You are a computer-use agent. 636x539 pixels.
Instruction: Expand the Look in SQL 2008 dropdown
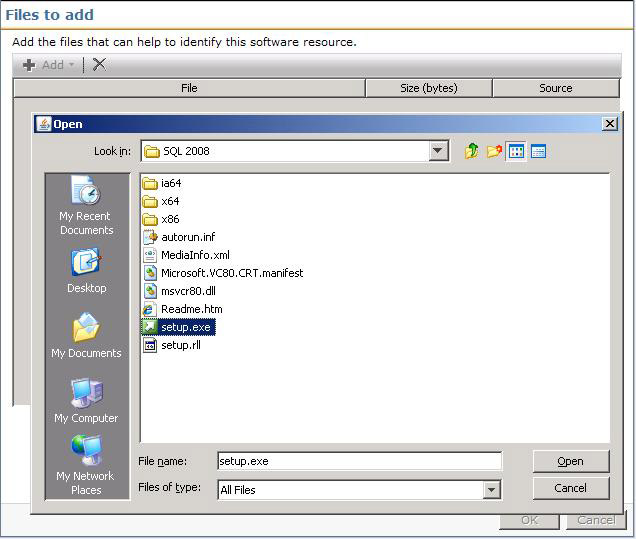pos(438,151)
